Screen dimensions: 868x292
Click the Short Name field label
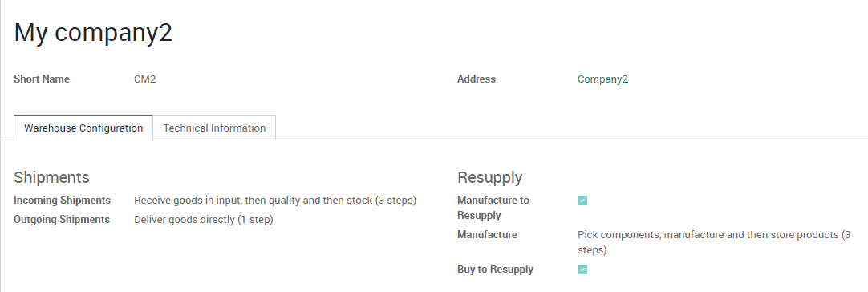(x=42, y=79)
